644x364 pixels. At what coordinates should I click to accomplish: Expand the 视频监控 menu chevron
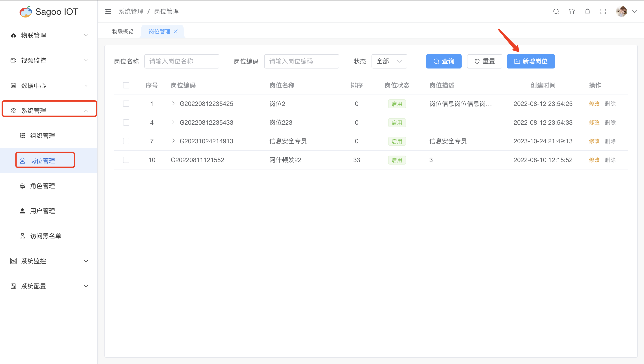click(86, 60)
